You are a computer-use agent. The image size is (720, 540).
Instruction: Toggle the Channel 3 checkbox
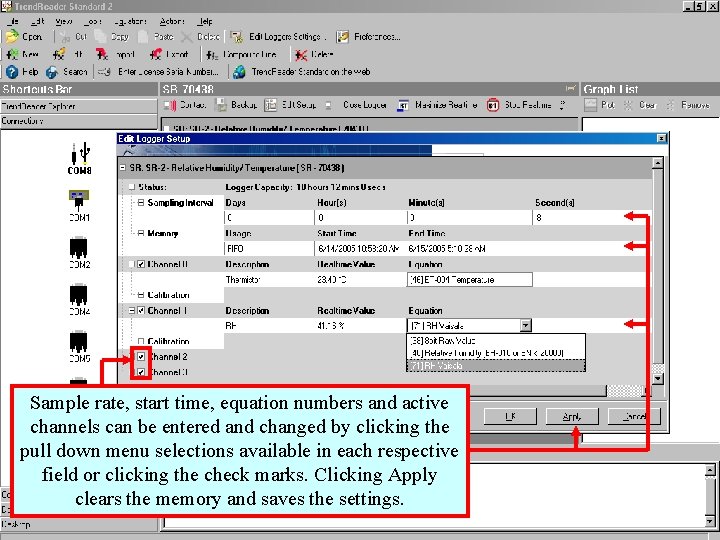pos(141,372)
